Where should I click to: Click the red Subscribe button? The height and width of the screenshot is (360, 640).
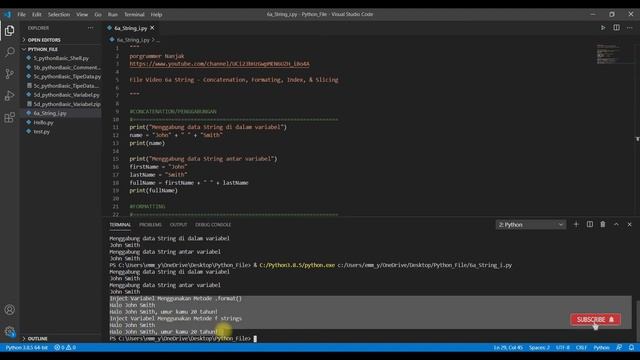[x=596, y=319]
